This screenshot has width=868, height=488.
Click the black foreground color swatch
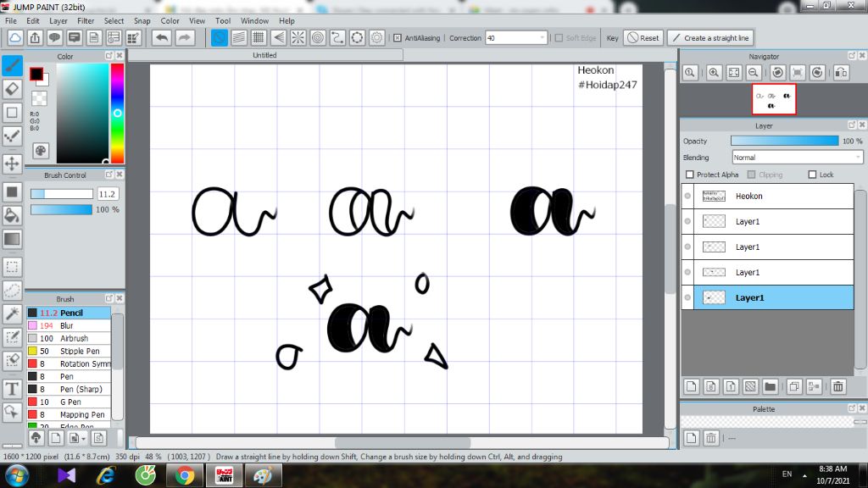point(36,75)
